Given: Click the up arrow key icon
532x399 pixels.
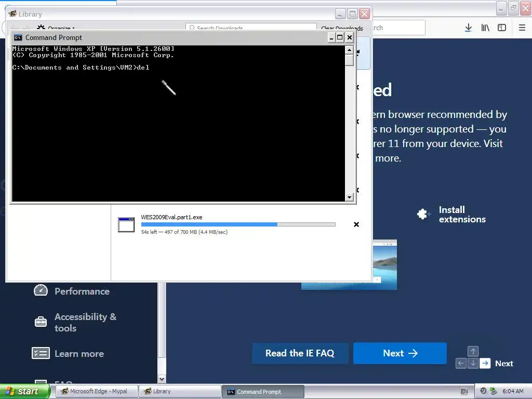Looking at the screenshot, I should click(473, 352).
